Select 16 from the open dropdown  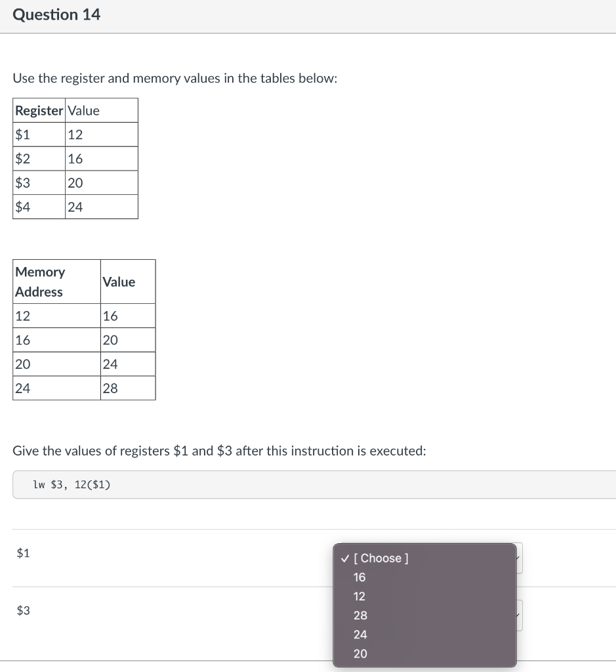[359, 577]
